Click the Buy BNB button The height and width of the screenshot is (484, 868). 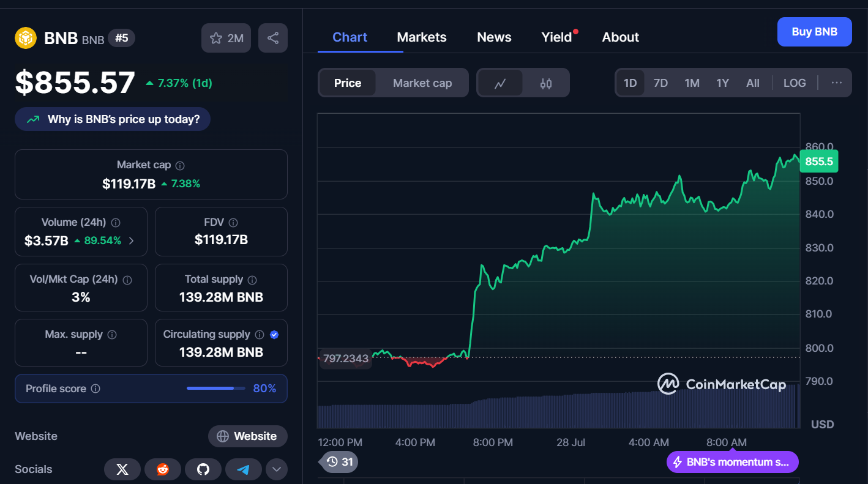coord(814,32)
